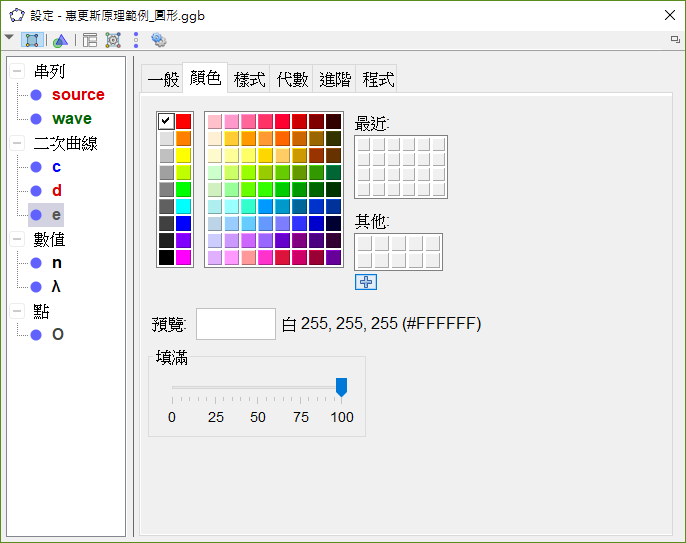Toggle visibility bullet next to conic e
This screenshot has width=686, height=543.
tap(36, 215)
